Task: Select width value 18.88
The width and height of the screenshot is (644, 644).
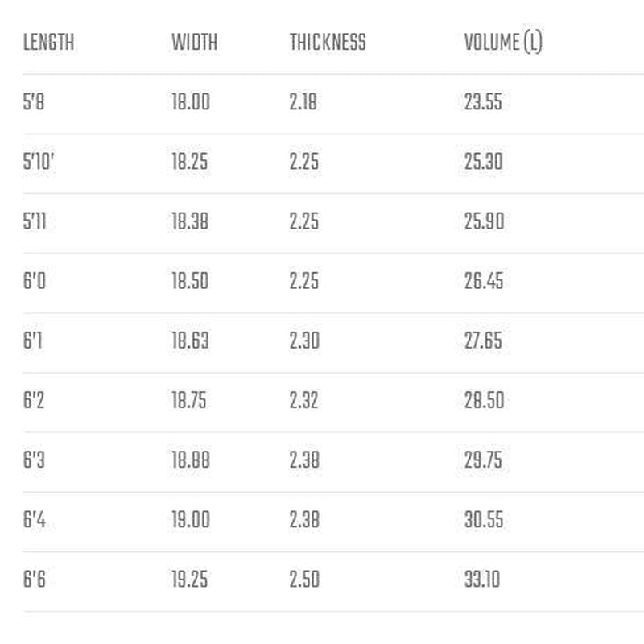Action: [x=190, y=460]
